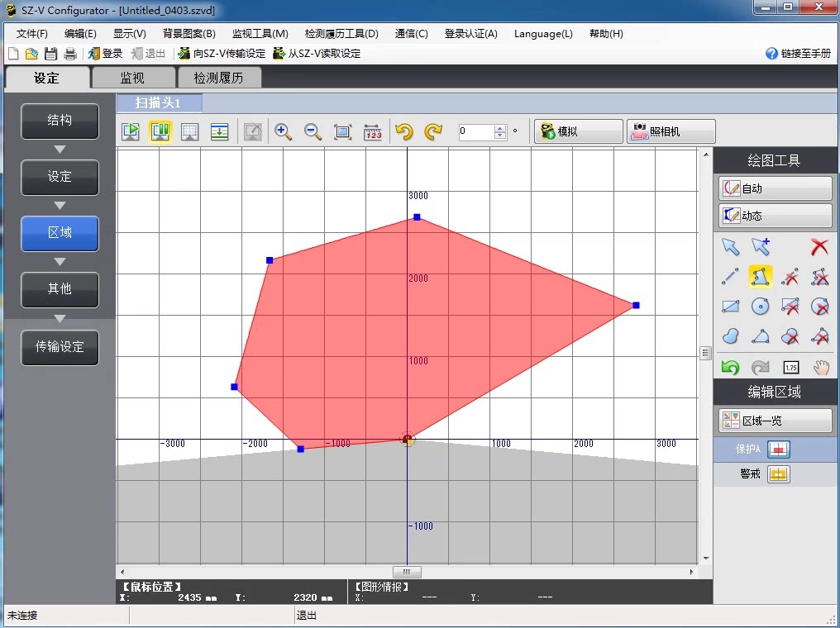This screenshot has height=628, width=840.
Task: Activate the hand pan tool
Action: coord(821,367)
